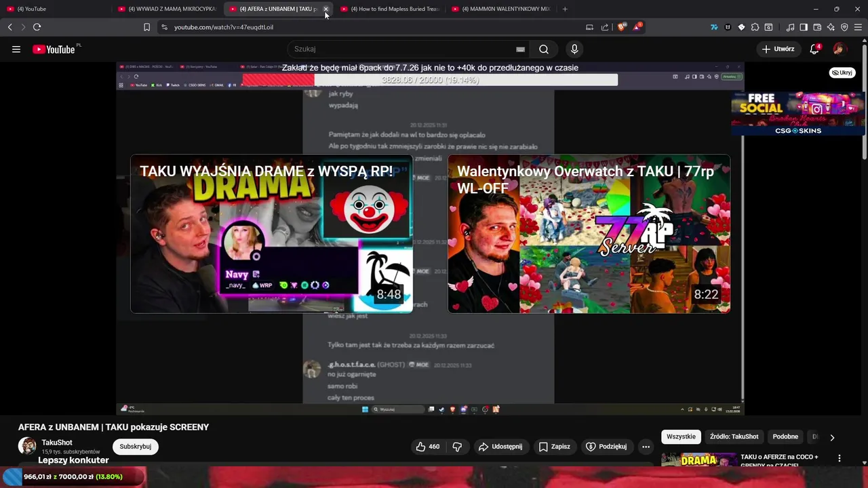Save the video with Zapisz
Viewport: 868px width, 488px height.
[554, 447]
